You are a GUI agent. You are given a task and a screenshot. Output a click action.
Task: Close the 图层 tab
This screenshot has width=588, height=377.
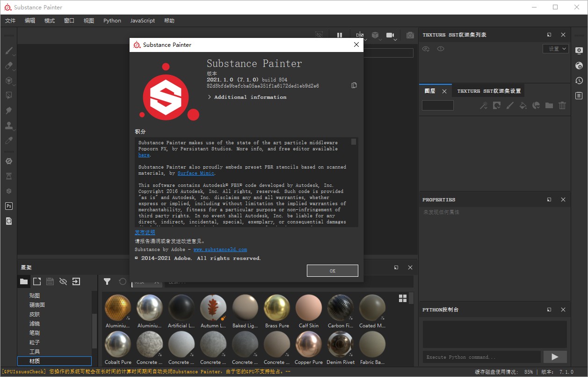(444, 91)
